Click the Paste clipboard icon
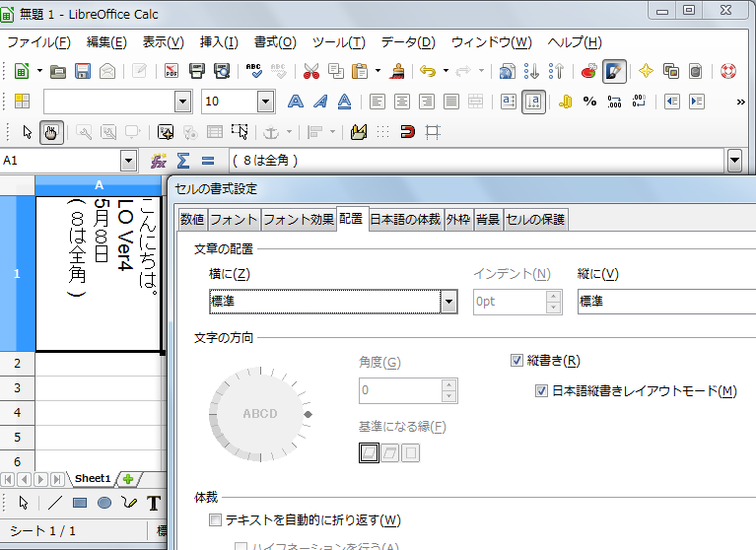756x550 pixels. pyautogui.click(x=360, y=71)
